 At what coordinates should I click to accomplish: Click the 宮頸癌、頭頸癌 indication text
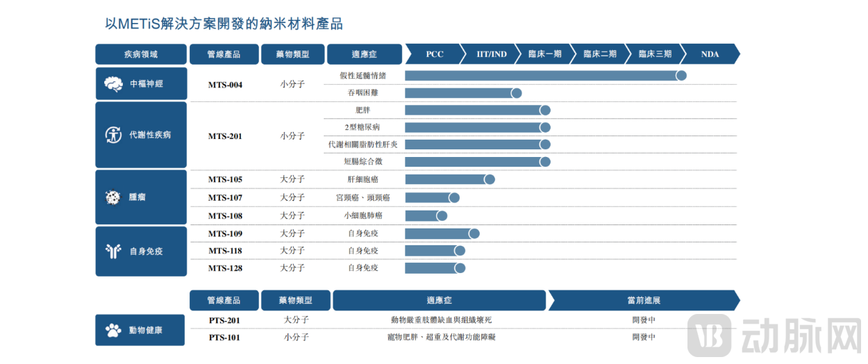pyautogui.click(x=362, y=197)
